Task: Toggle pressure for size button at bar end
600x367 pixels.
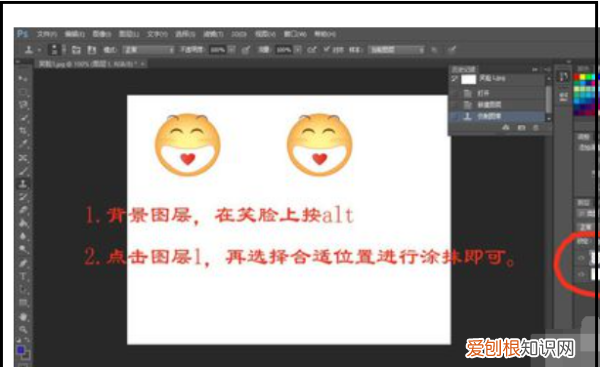Action: (x=452, y=50)
